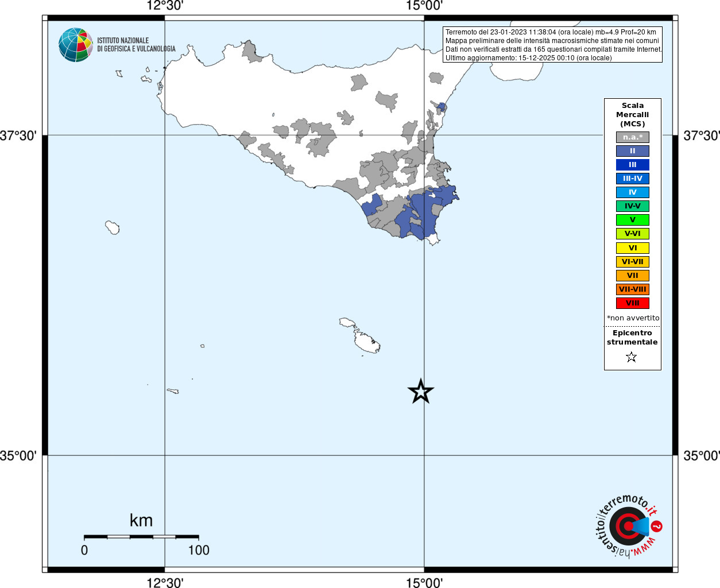This screenshot has width=720, height=588.
Task: Click the left 35°00' latitude label
Action: click(18, 455)
